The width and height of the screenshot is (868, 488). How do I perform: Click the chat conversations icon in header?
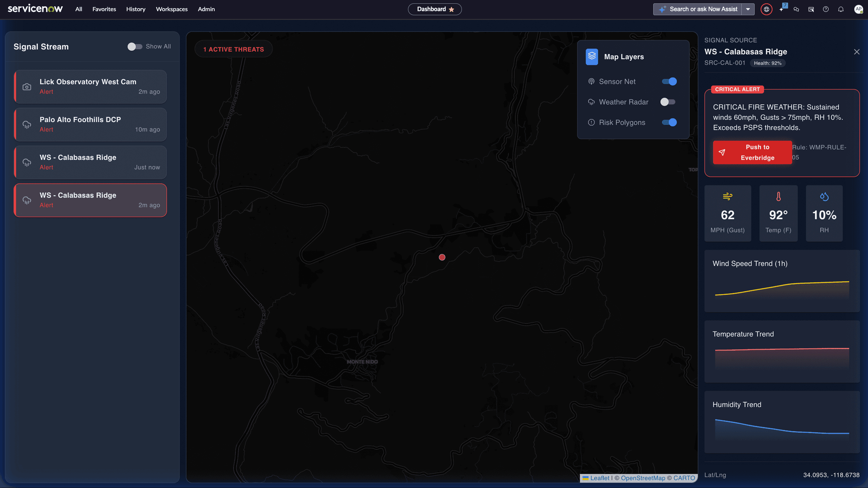796,9
